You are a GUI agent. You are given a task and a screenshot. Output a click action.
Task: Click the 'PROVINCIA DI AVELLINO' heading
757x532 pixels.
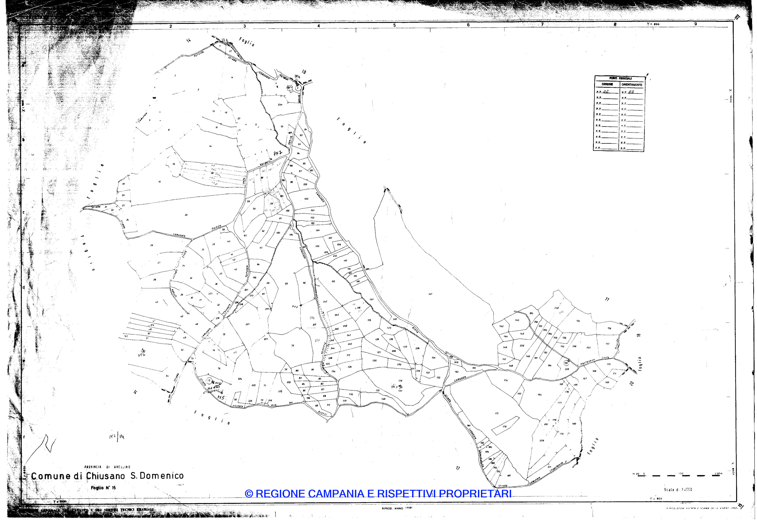107,467
